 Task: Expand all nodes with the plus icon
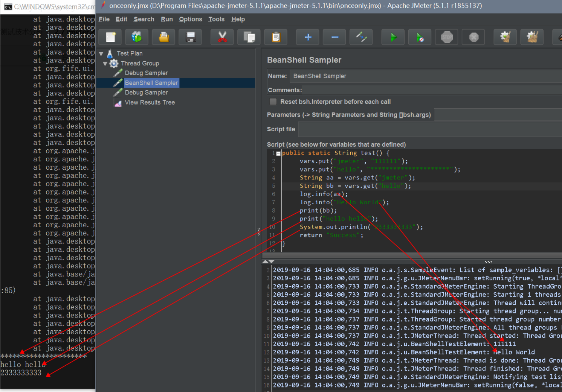click(x=308, y=37)
